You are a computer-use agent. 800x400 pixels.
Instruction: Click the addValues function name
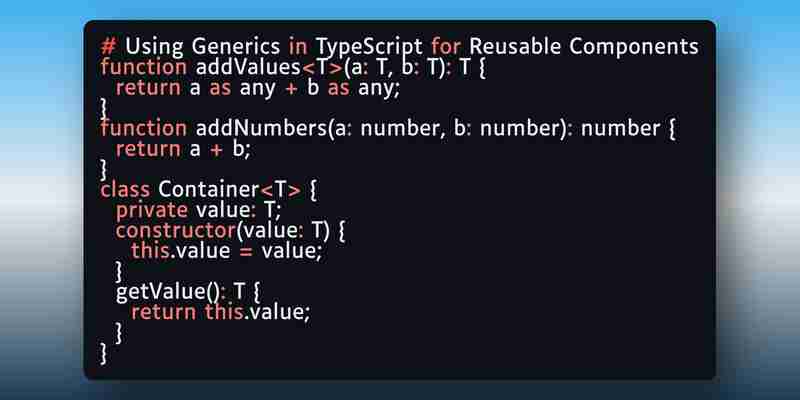(x=248, y=67)
